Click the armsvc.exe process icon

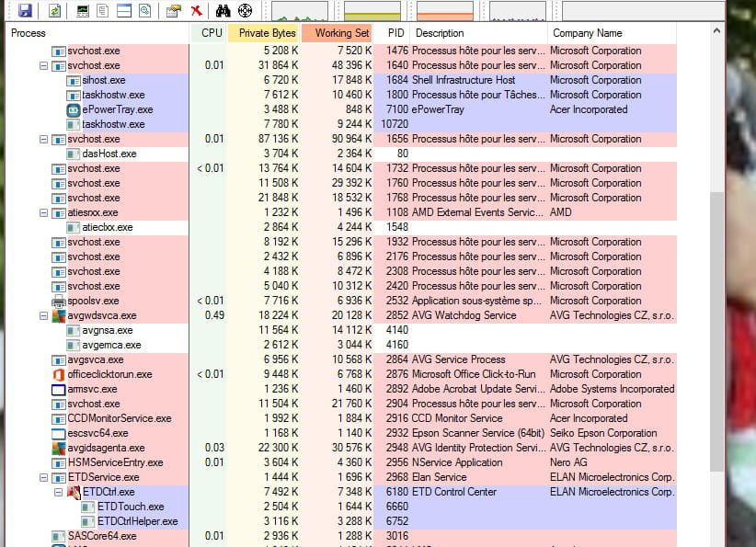coord(58,390)
